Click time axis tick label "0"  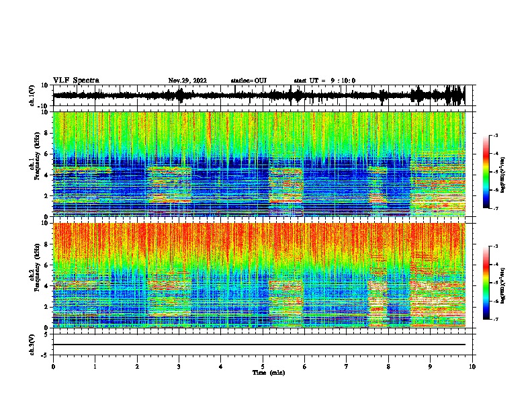[53, 367]
